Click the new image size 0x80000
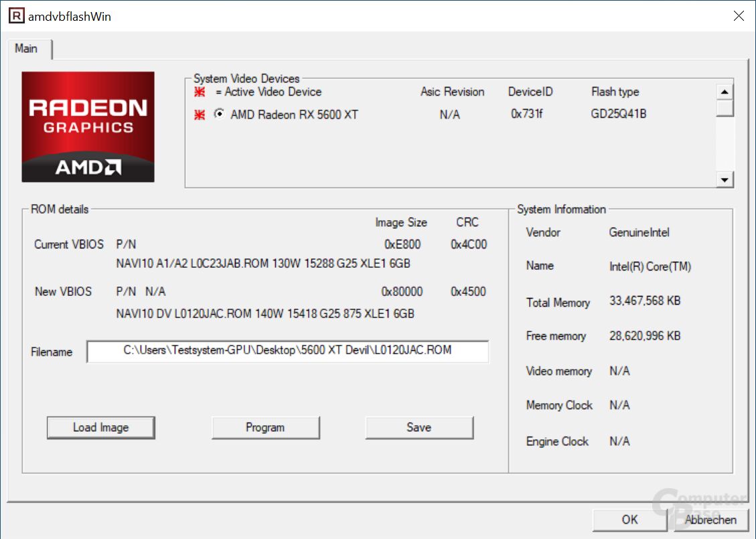756x539 pixels. 402,292
